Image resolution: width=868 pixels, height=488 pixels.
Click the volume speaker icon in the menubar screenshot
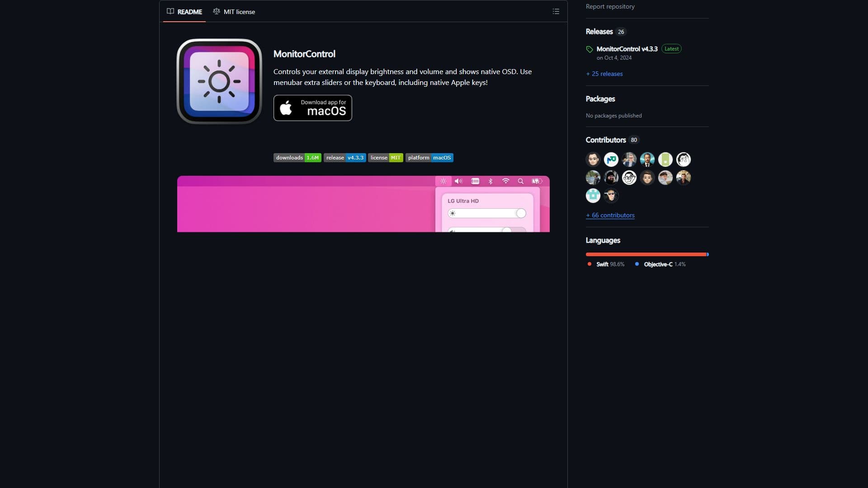tap(458, 181)
